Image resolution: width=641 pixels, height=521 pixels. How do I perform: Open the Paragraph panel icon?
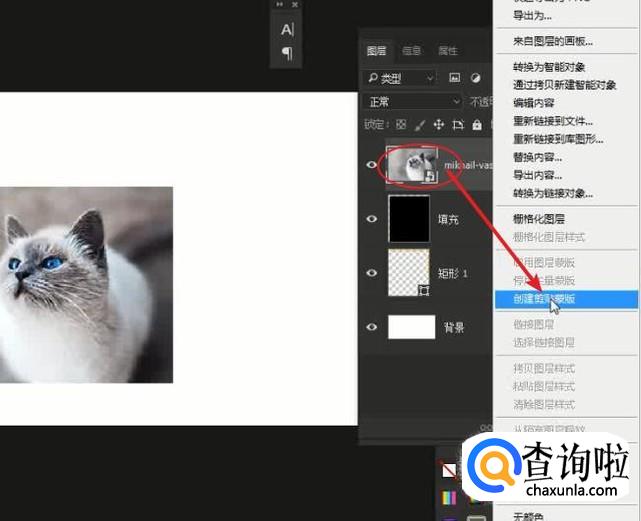click(287, 53)
